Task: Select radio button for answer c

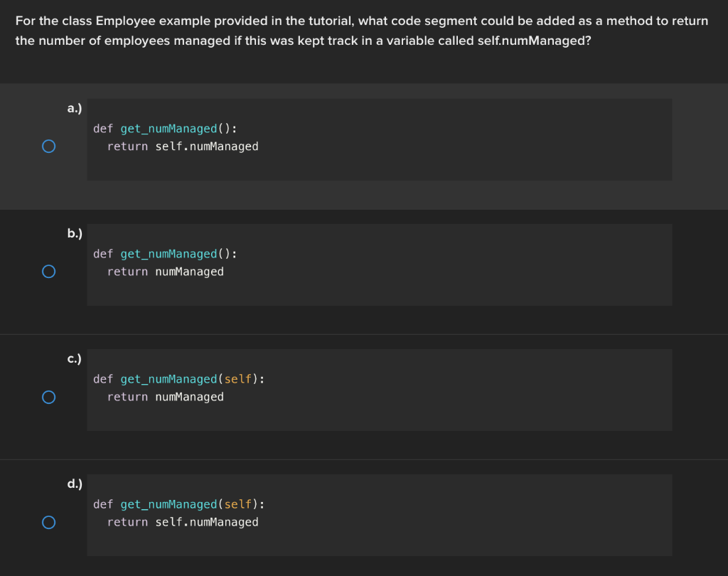Action: click(49, 398)
